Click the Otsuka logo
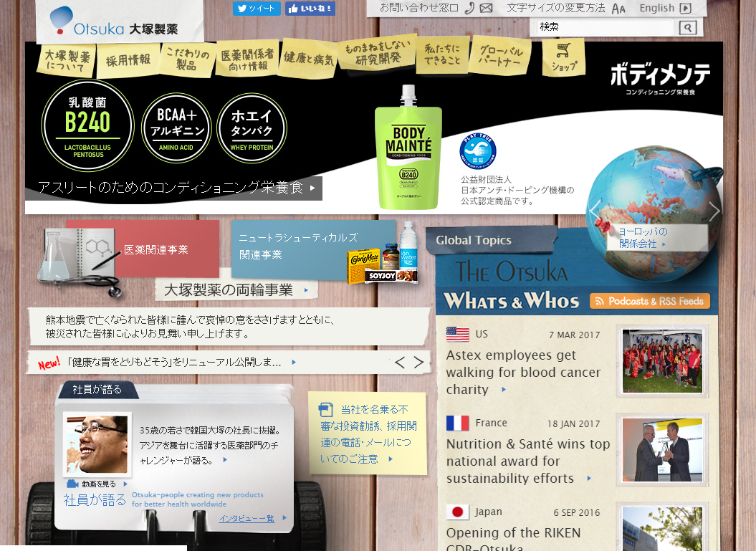Screen dimensions: 756x551 tap(114, 22)
